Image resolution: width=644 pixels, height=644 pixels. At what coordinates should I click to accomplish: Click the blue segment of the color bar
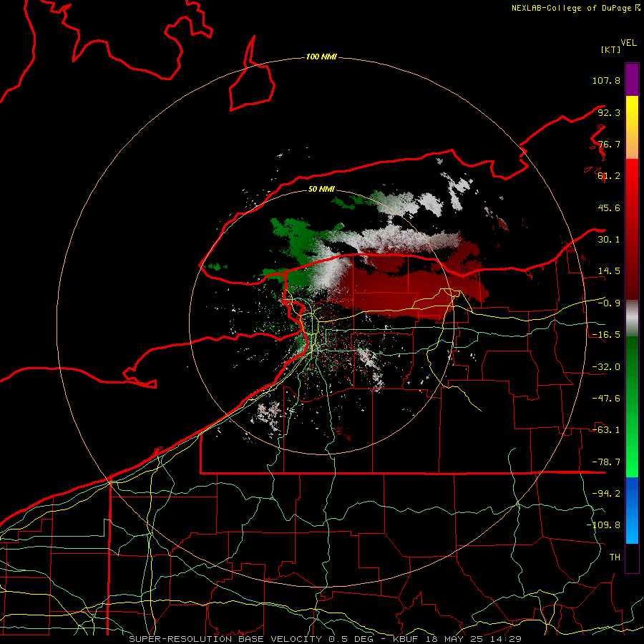coord(632,510)
